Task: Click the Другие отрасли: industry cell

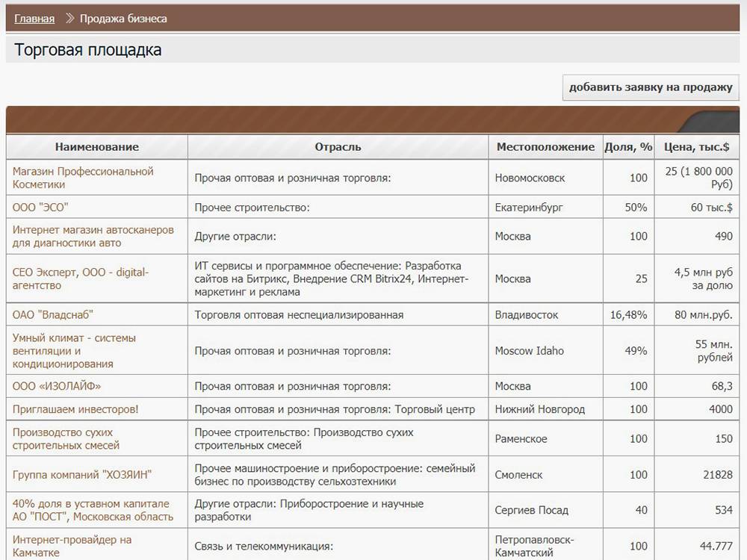Action: (x=338, y=236)
